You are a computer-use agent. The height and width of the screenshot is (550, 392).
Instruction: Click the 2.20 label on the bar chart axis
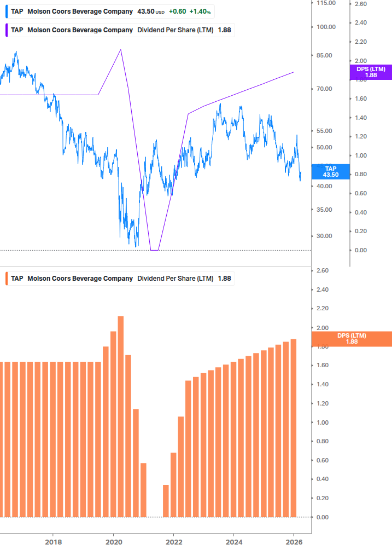[x=323, y=308]
